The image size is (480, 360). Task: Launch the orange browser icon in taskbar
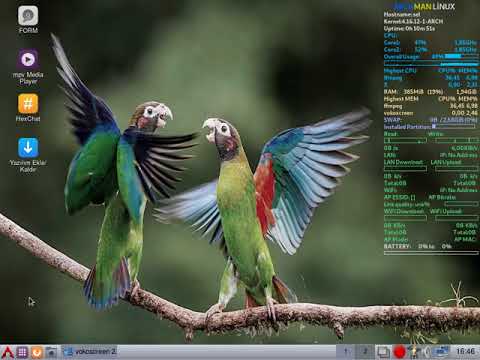pyautogui.click(x=37, y=352)
